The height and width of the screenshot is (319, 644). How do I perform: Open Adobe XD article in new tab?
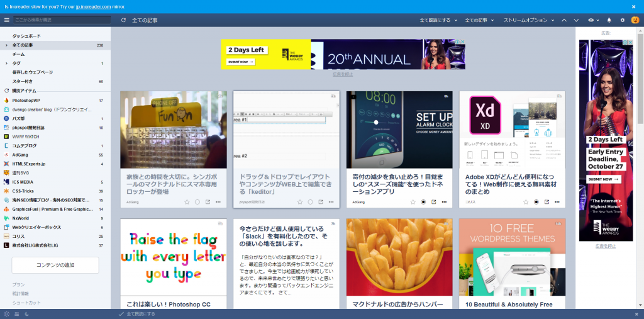(547, 202)
